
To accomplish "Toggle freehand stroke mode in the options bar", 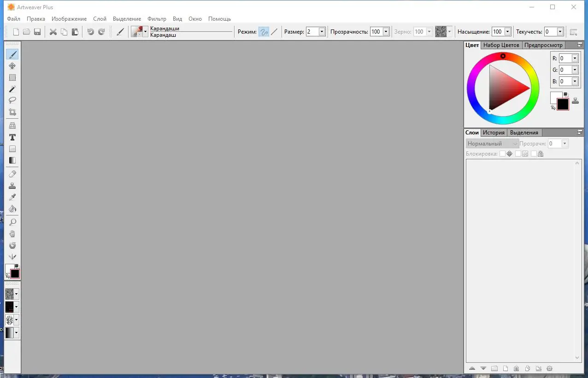I will coord(264,31).
